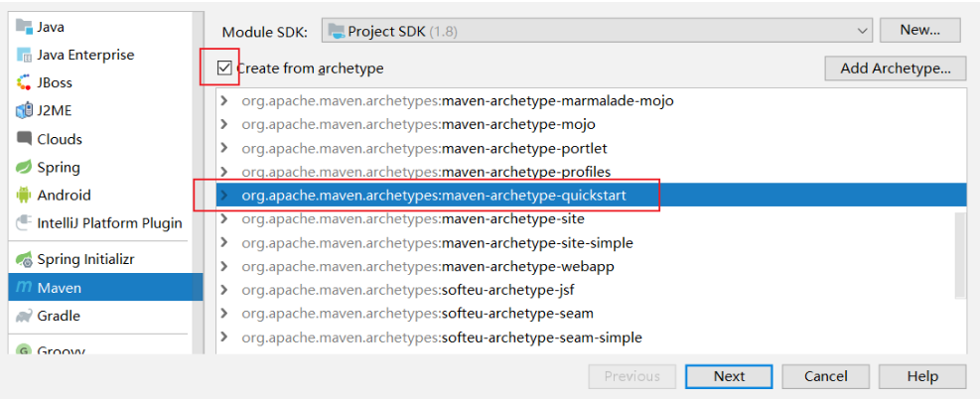
Task: Click the Add Archetype button
Action: tap(895, 68)
